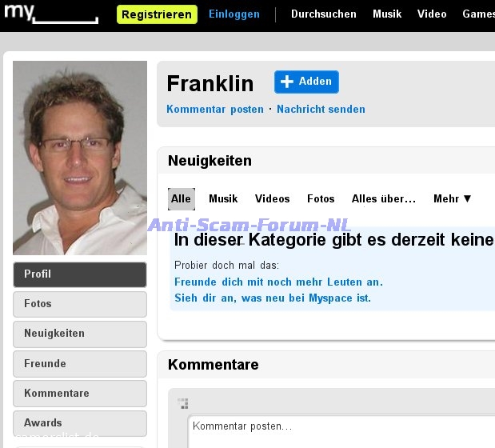Click 'Sieh dir an, was neu bei Myspace ist'
495x448 pixels.
[273, 298]
